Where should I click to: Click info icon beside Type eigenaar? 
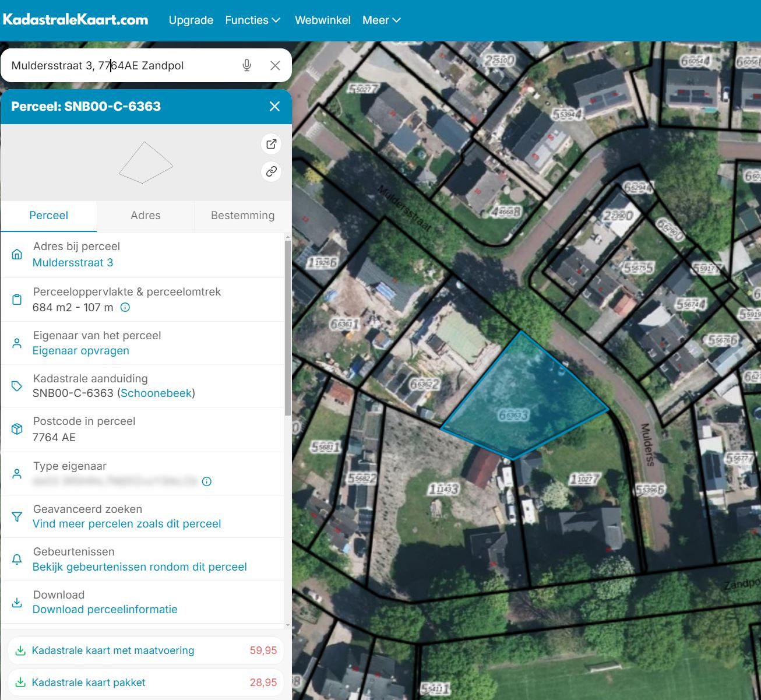206,481
